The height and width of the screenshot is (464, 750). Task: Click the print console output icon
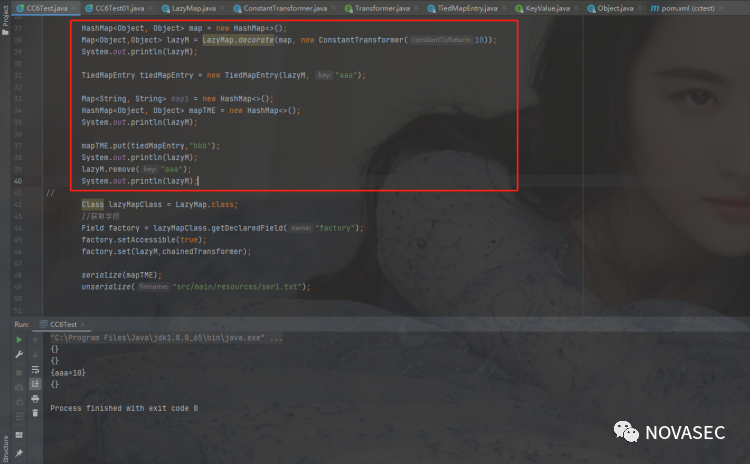tap(35, 398)
